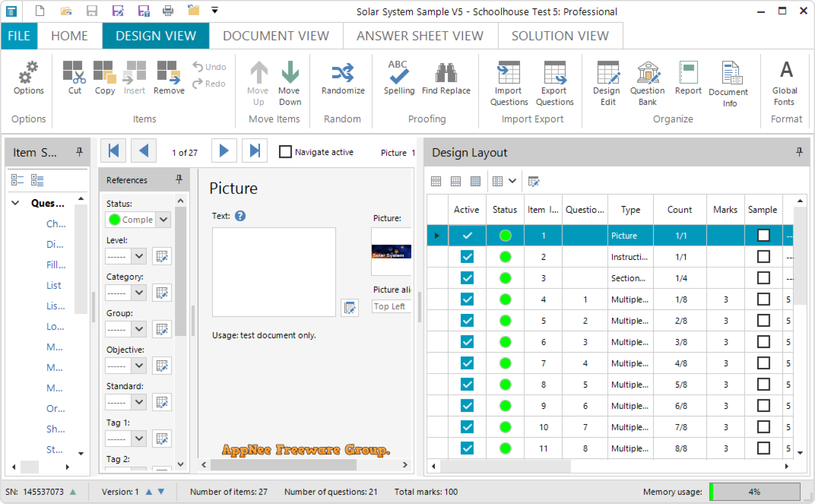Switch to the Document View tab
This screenshot has width=815, height=504.
pos(276,35)
